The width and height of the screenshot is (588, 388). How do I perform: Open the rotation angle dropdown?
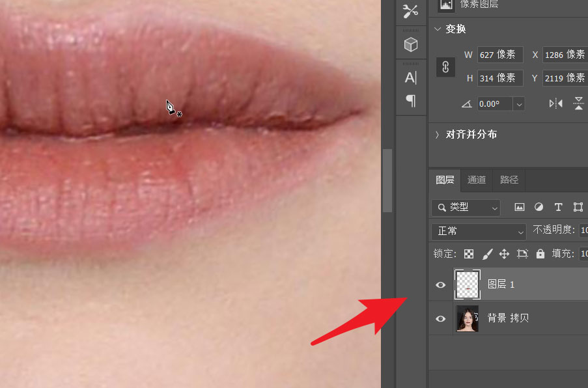pyautogui.click(x=519, y=104)
